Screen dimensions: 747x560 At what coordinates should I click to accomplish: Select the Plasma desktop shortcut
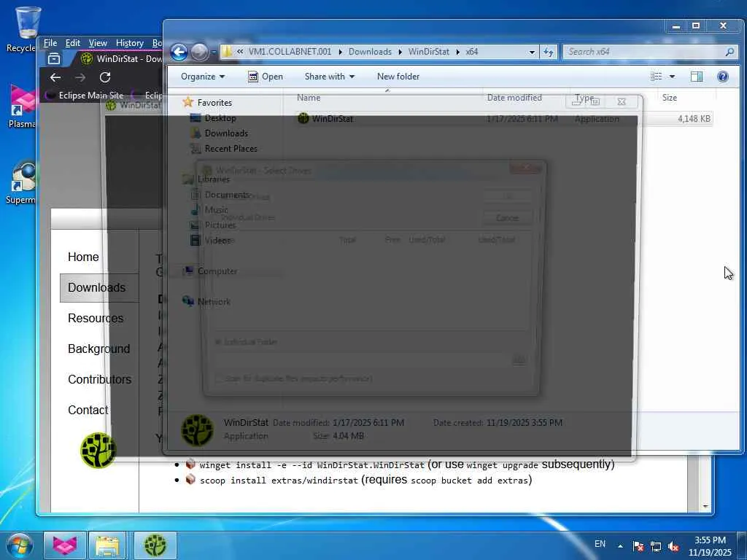tap(23, 106)
